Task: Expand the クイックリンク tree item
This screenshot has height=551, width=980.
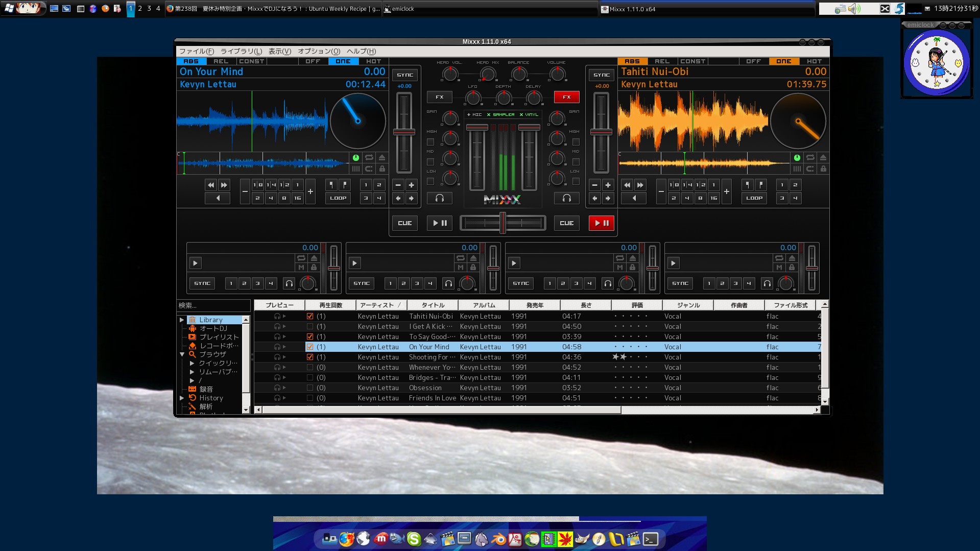Action: (192, 363)
